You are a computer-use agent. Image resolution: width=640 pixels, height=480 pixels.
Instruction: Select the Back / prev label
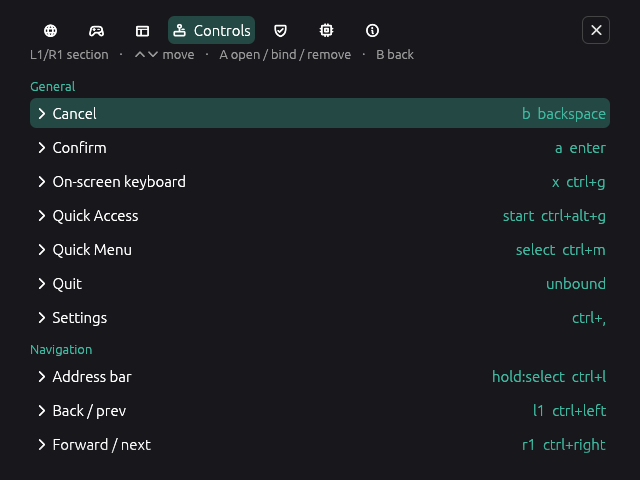[x=89, y=411]
